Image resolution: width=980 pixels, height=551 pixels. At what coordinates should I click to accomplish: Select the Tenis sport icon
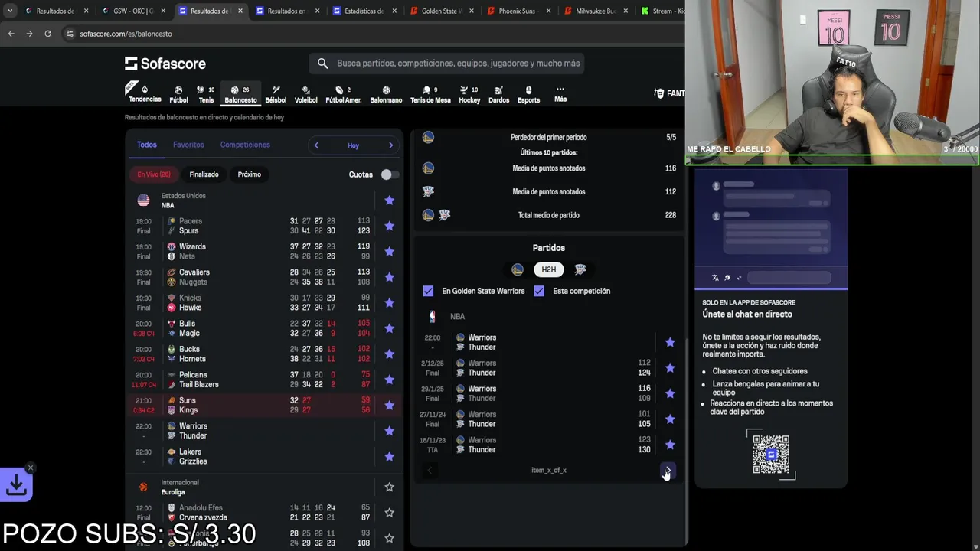pyautogui.click(x=206, y=94)
